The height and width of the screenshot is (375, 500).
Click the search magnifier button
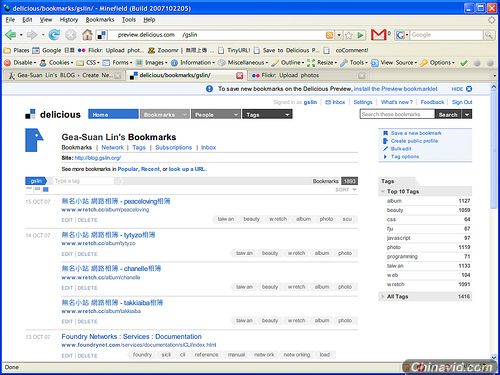pyautogui.click(x=489, y=35)
